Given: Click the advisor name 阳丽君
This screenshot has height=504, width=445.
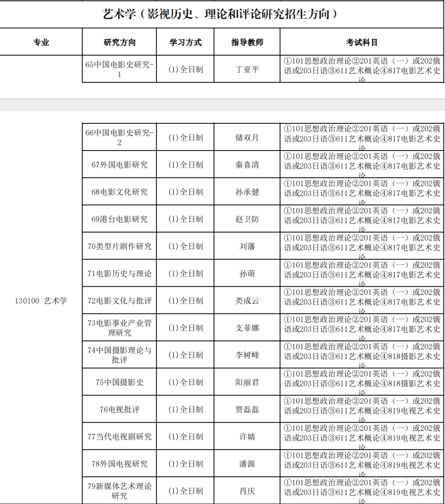Looking at the screenshot, I should point(247,382).
